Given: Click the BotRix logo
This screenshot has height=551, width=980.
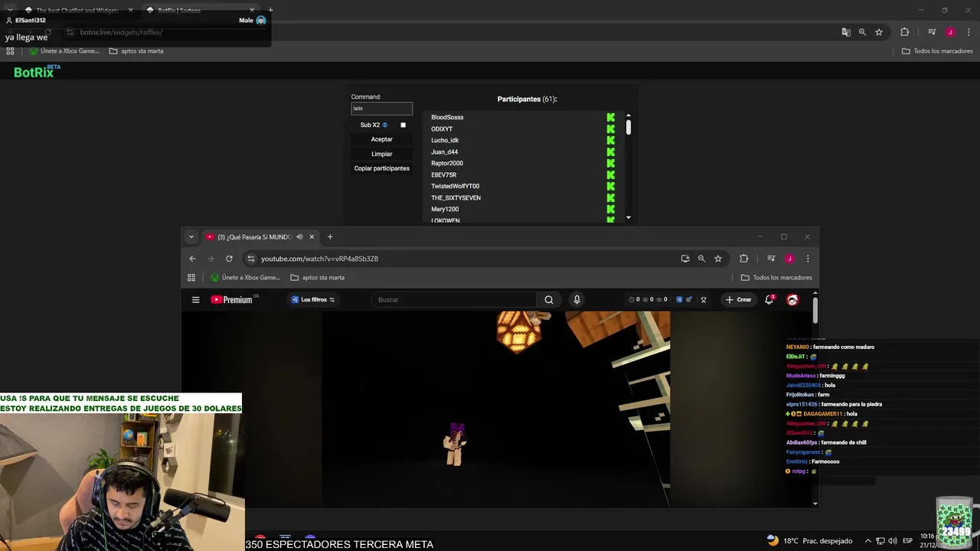Looking at the screenshot, I should click(x=36, y=72).
